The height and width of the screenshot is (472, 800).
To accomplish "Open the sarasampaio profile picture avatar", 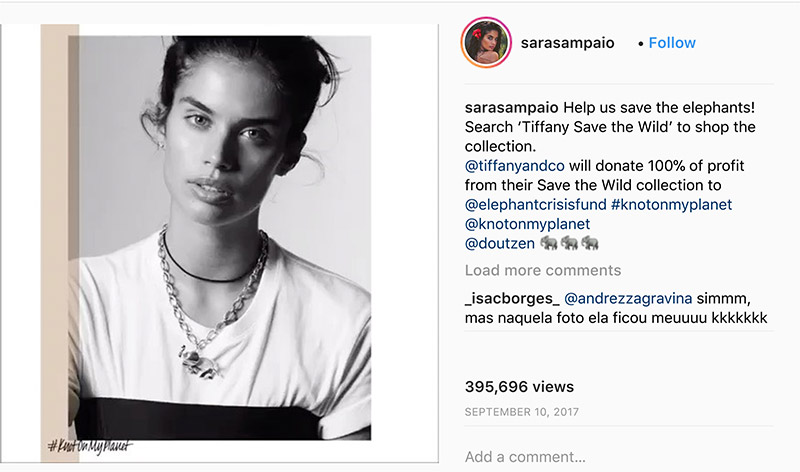I will pos(486,42).
